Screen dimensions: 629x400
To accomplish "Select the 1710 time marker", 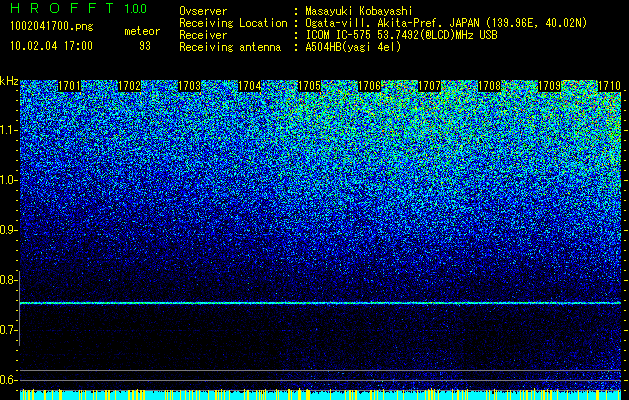I will 609,86.
